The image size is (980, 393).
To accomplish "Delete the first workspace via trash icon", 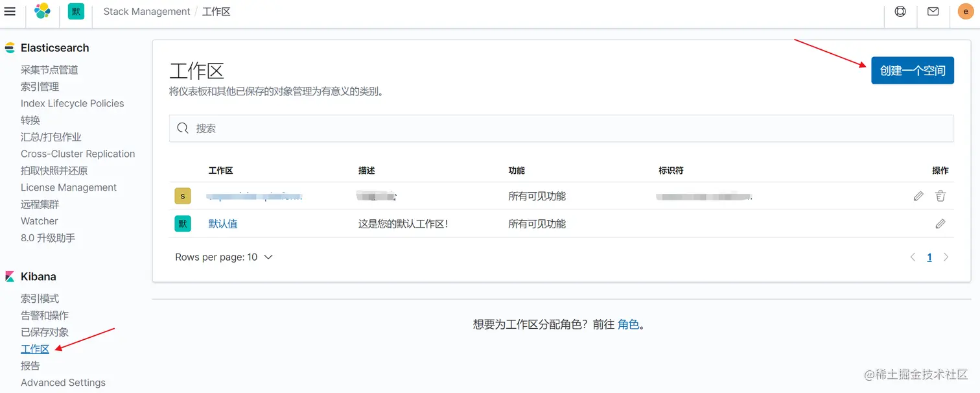I will (940, 195).
